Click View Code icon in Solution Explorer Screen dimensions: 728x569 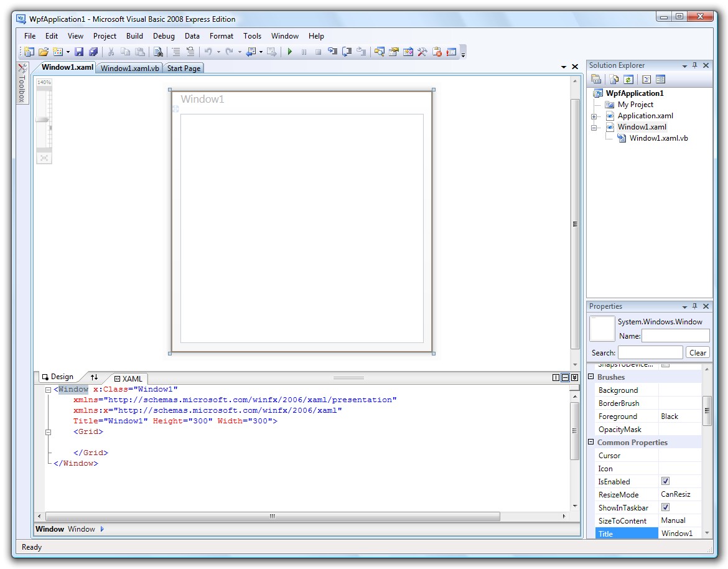(646, 80)
